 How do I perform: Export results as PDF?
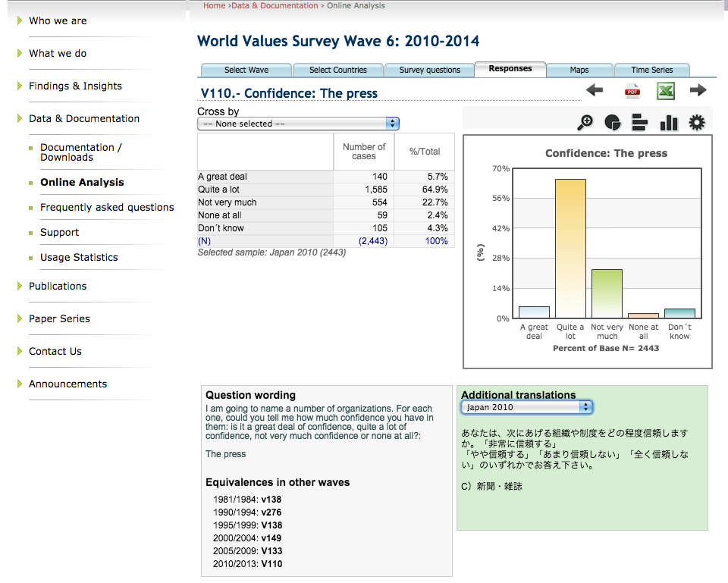[x=632, y=91]
